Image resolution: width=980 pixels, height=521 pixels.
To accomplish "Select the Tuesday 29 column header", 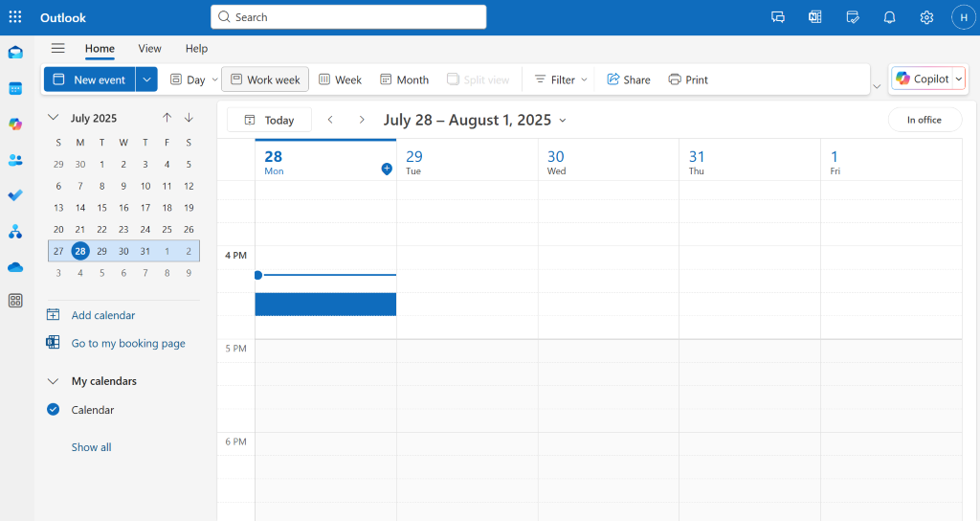I will [467, 161].
